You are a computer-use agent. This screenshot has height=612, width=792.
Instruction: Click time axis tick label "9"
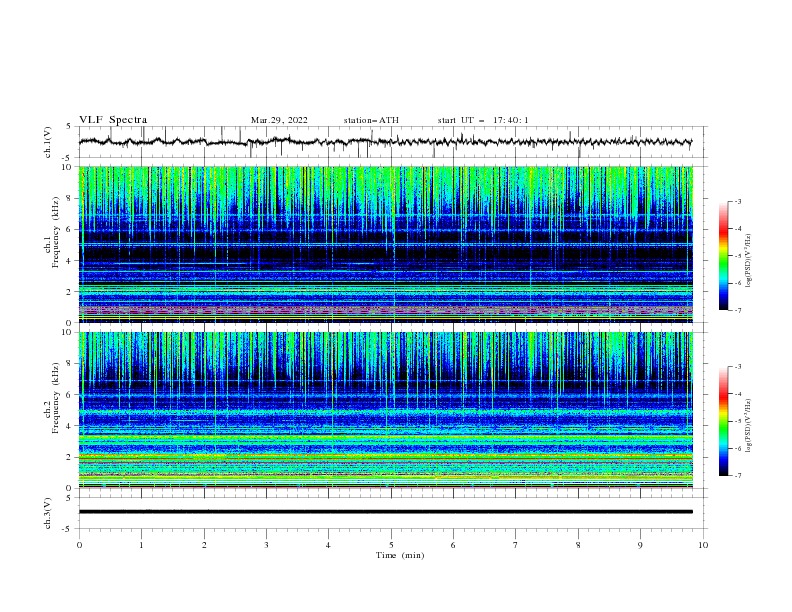tap(640, 545)
